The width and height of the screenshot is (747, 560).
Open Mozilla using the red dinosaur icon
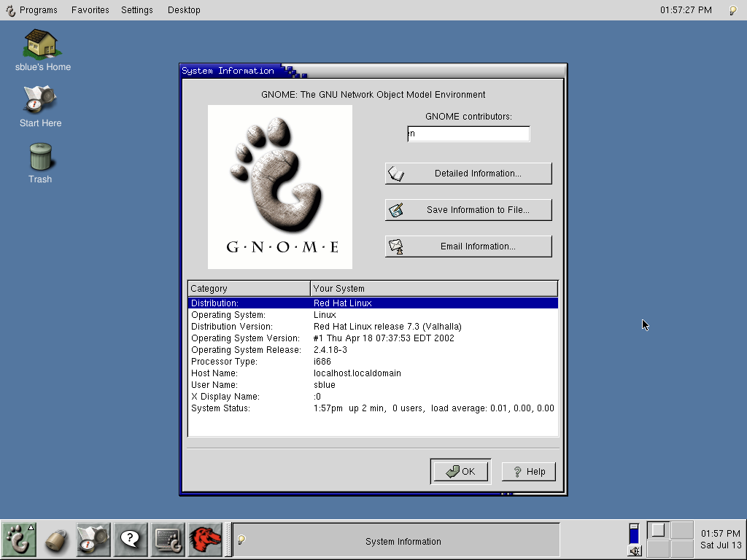coord(205,540)
